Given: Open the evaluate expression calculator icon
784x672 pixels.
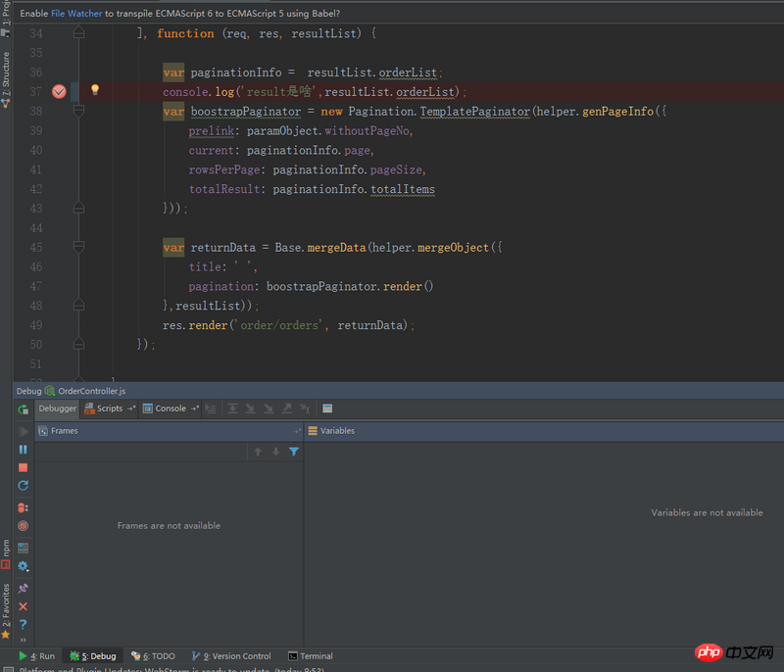Looking at the screenshot, I should (327, 408).
